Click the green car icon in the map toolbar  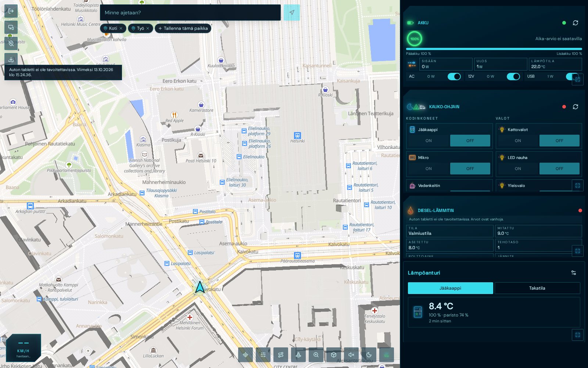click(x=387, y=355)
